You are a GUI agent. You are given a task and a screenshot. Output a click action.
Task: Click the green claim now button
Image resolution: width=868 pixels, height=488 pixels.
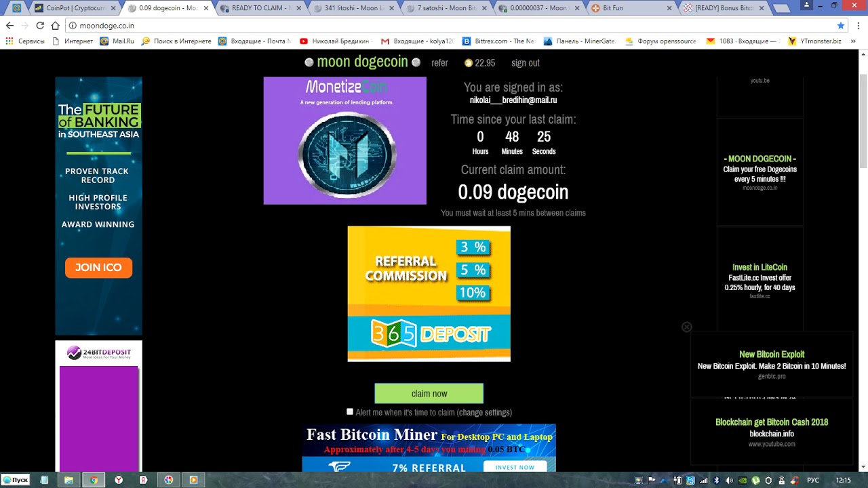429,394
